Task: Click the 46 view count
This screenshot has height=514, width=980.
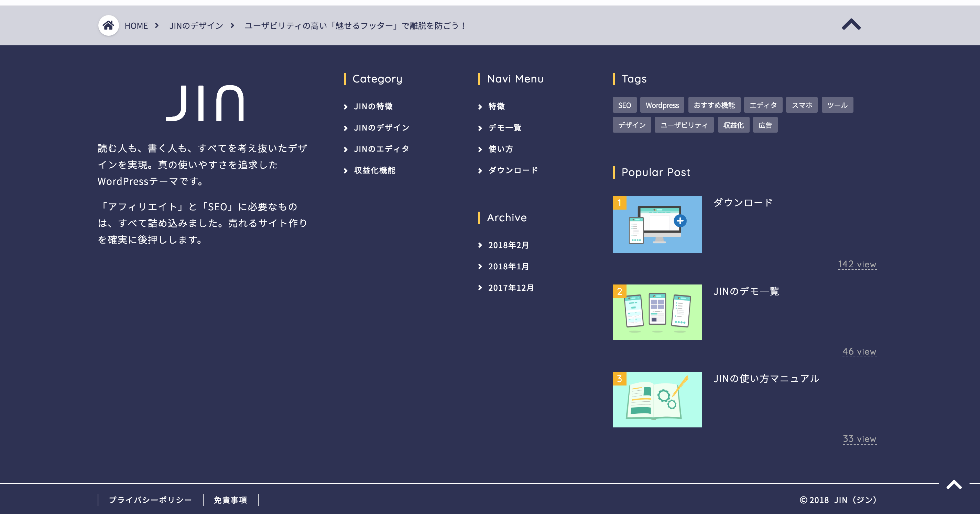Action: (x=859, y=352)
